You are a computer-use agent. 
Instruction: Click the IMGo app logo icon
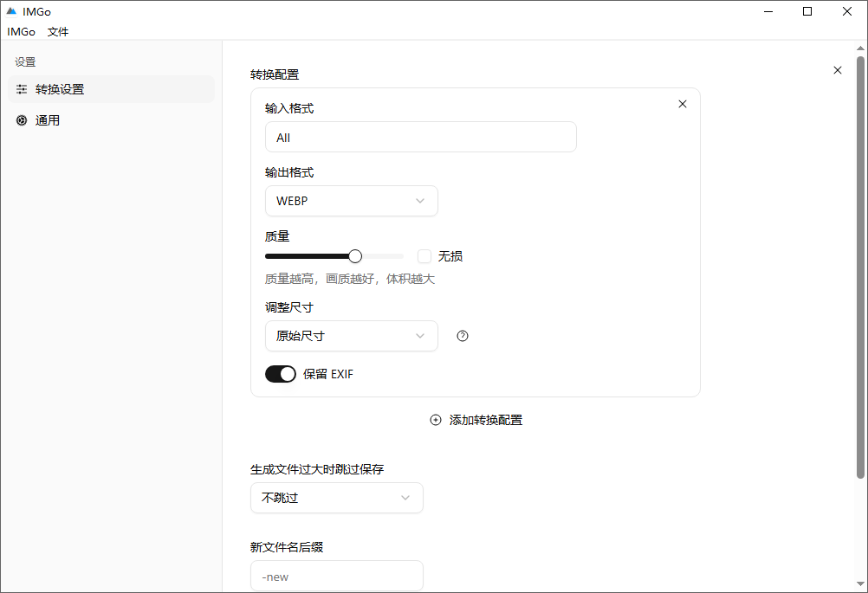pyautogui.click(x=11, y=11)
